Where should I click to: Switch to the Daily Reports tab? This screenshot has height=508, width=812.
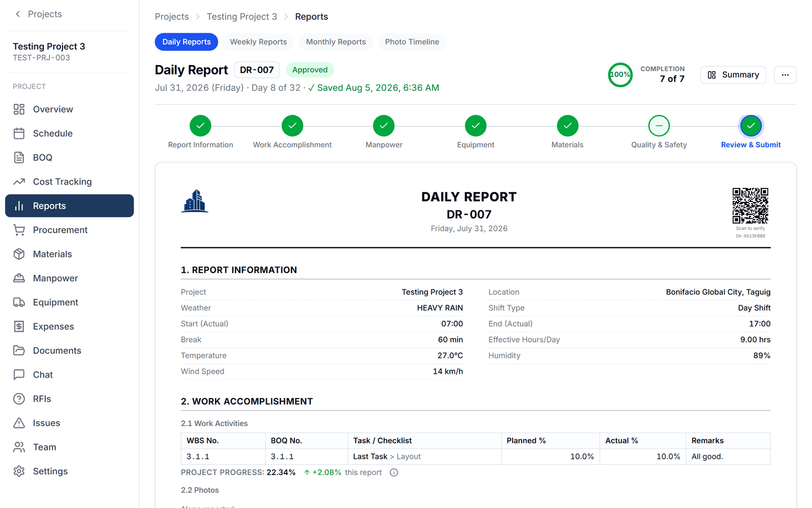coord(187,42)
